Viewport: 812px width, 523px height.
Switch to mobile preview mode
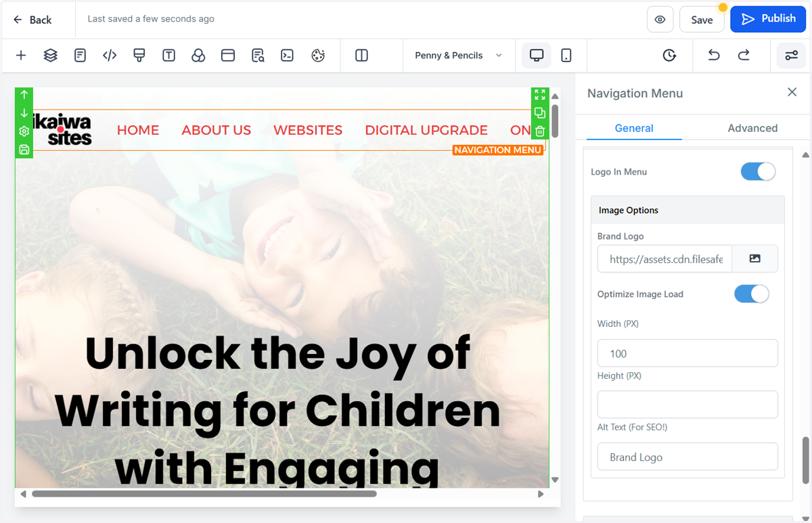point(566,55)
